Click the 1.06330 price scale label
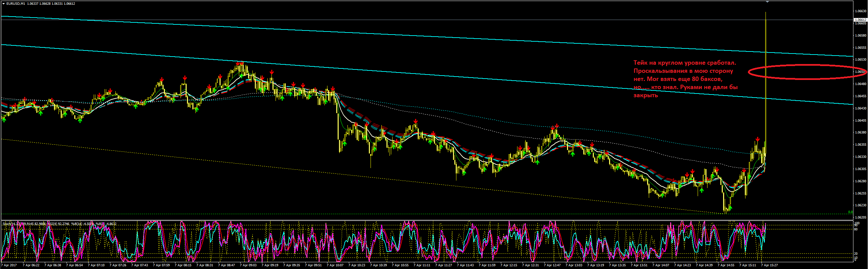 [x=861, y=157]
